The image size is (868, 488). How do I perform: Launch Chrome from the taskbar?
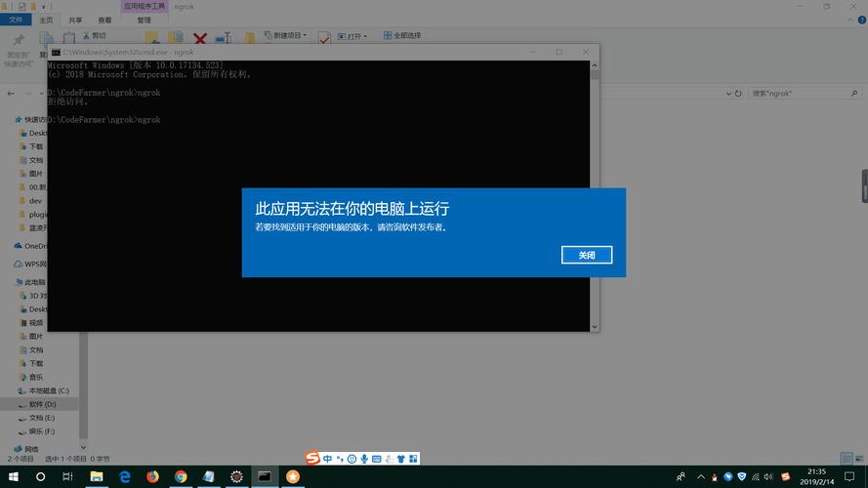(x=181, y=476)
